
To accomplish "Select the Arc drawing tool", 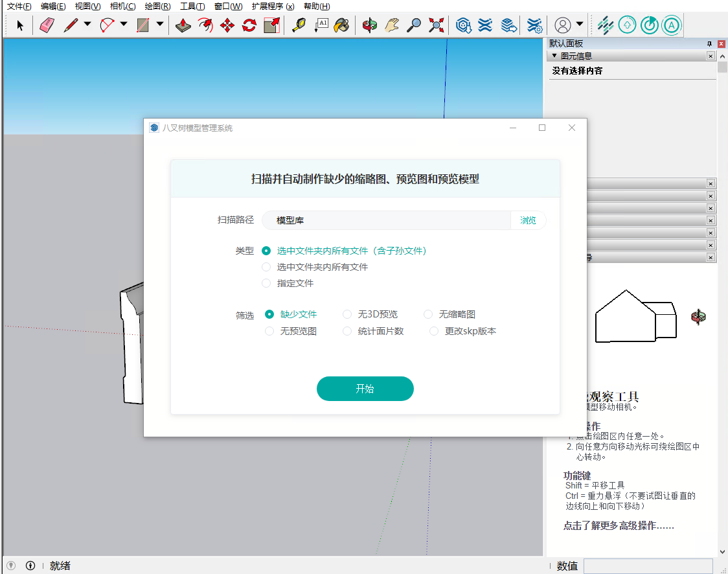I will 108,25.
